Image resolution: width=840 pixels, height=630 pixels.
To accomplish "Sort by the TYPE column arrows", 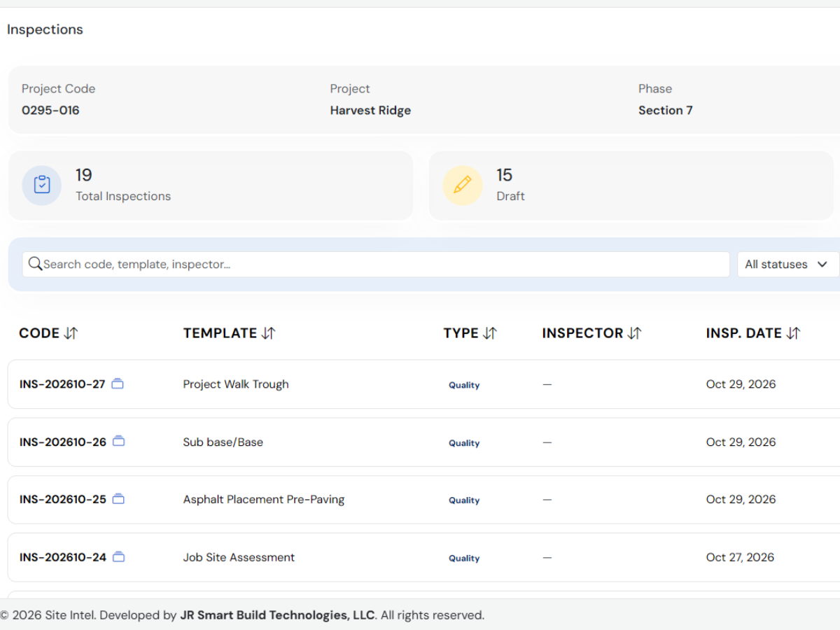I will [490, 333].
